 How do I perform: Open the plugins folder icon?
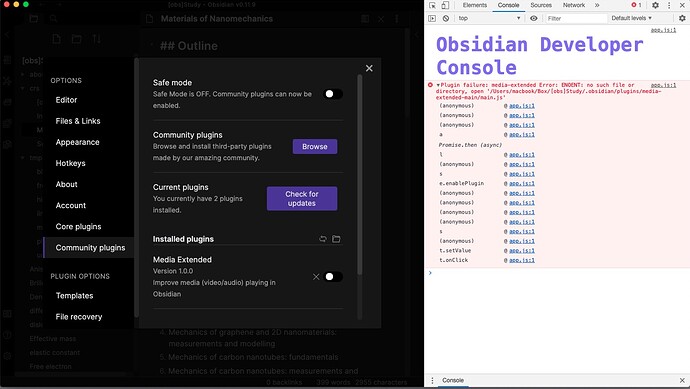336,239
